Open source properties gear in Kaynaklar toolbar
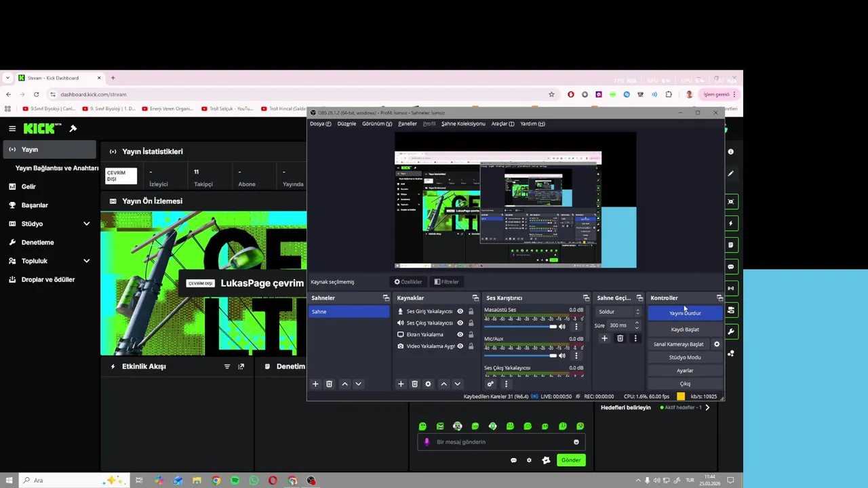This screenshot has width=868, height=488. pyautogui.click(x=428, y=384)
